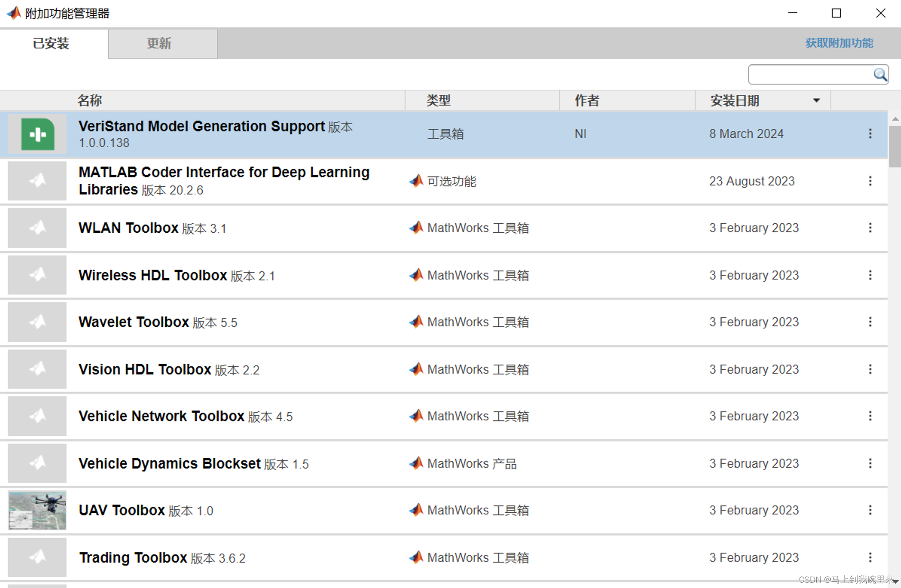The height and width of the screenshot is (588, 901).
Task: Click the Trading Toolbox placeholder icon
Action: (37, 557)
